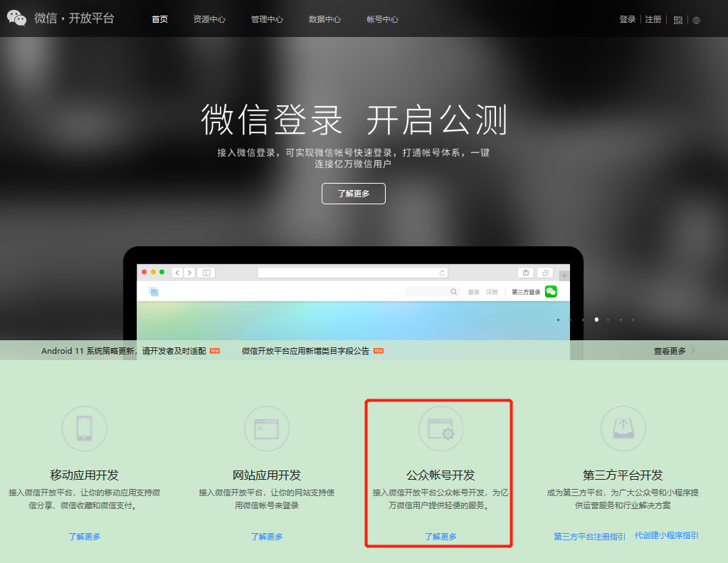Select the last carousel indicator dot
Screen dimensions: 728x563
tap(633, 320)
